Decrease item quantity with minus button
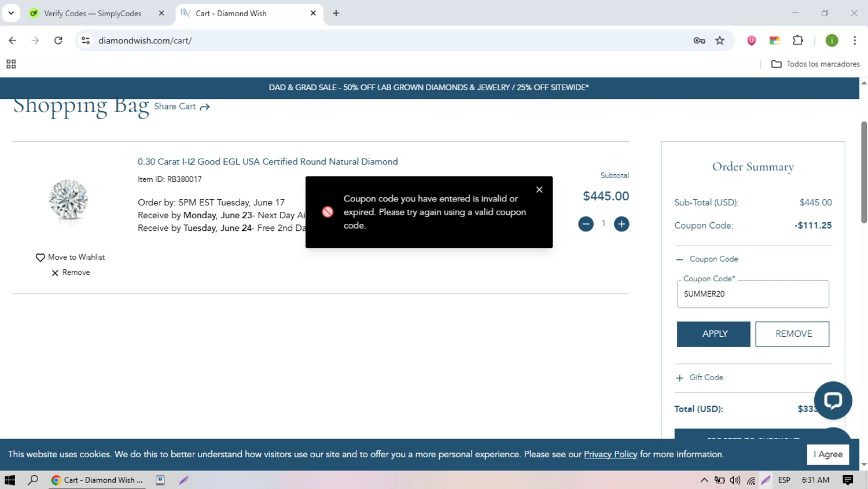868x489 pixels. tap(586, 224)
